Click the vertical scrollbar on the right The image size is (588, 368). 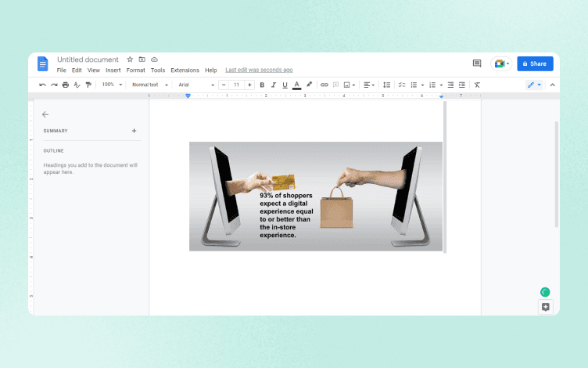coord(557,175)
